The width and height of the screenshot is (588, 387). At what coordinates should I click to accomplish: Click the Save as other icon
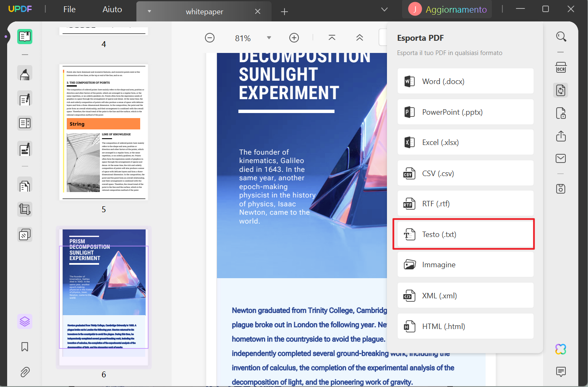pos(561,189)
